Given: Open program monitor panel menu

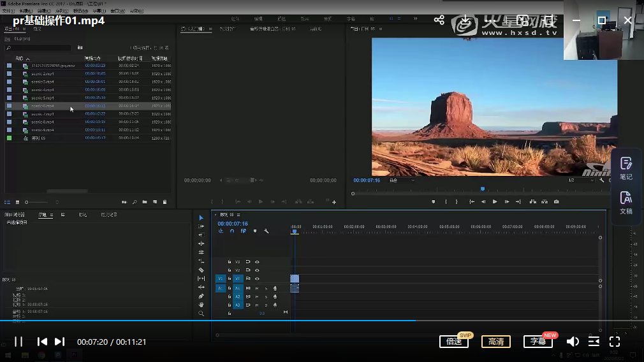Looking at the screenshot, I should (x=381, y=29).
